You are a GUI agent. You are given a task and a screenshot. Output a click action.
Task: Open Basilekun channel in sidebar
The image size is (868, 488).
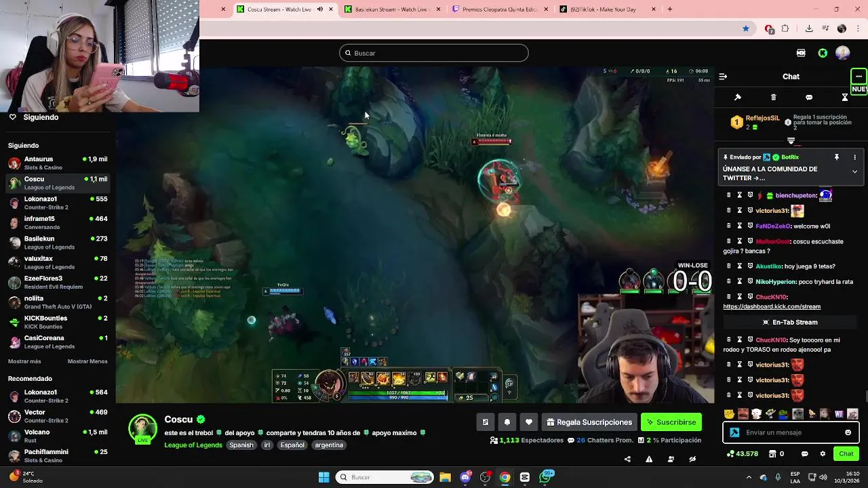(58, 243)
